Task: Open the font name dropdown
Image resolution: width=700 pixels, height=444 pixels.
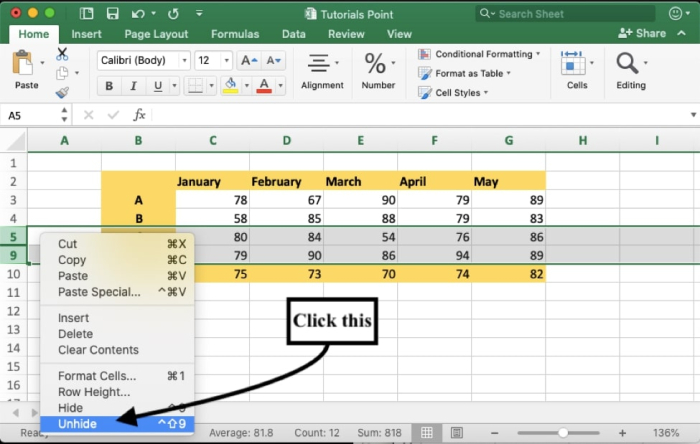Action: click(x=184, y=60)
